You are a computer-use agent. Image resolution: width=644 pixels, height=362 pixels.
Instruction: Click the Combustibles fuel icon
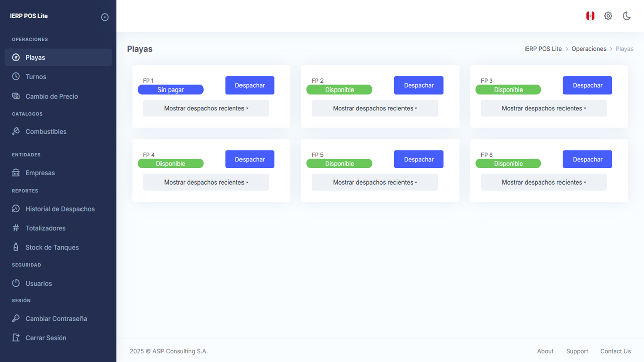[16, 132]
